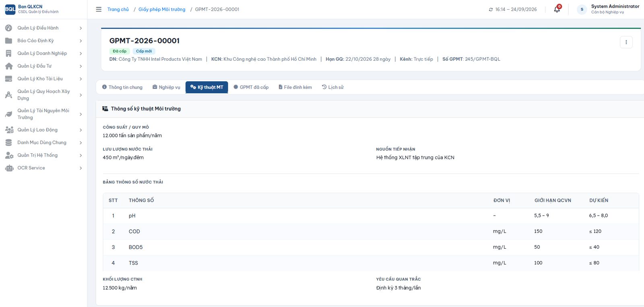
Task: Open the three-dot actions menu for GPMT-2026-00001
Action: 626,42
